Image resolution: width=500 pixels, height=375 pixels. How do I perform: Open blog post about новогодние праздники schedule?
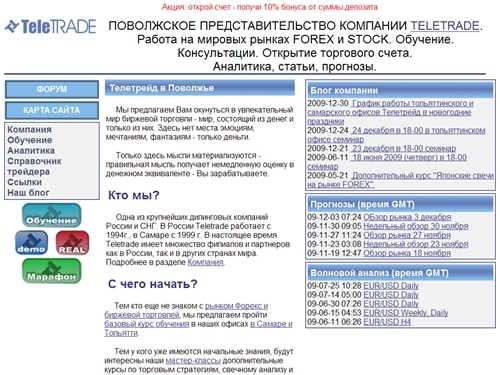click(x=390, y=112)
